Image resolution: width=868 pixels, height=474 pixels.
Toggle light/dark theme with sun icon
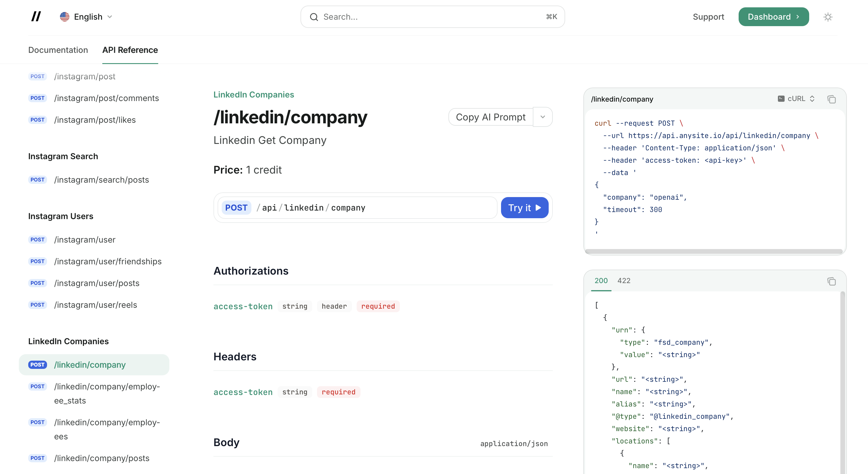(x=828, y=16)
